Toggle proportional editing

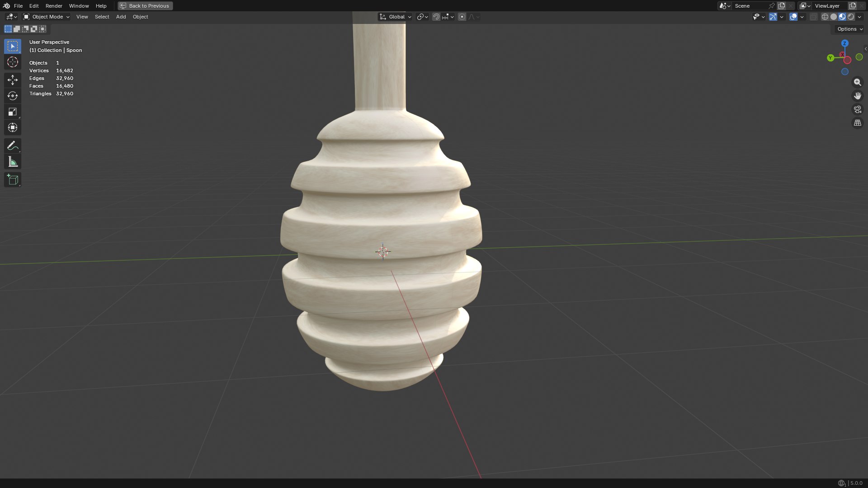coord(462,17)
